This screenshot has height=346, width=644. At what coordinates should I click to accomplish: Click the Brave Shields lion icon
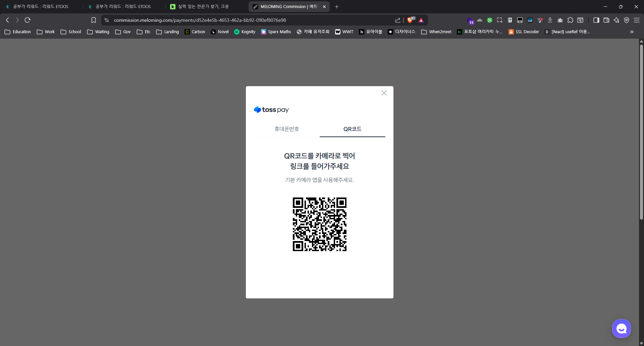point(410,20)
